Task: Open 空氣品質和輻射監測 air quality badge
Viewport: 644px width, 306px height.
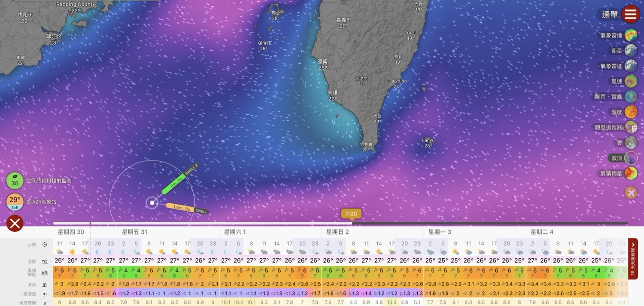Action: click(x=15, y=181)
